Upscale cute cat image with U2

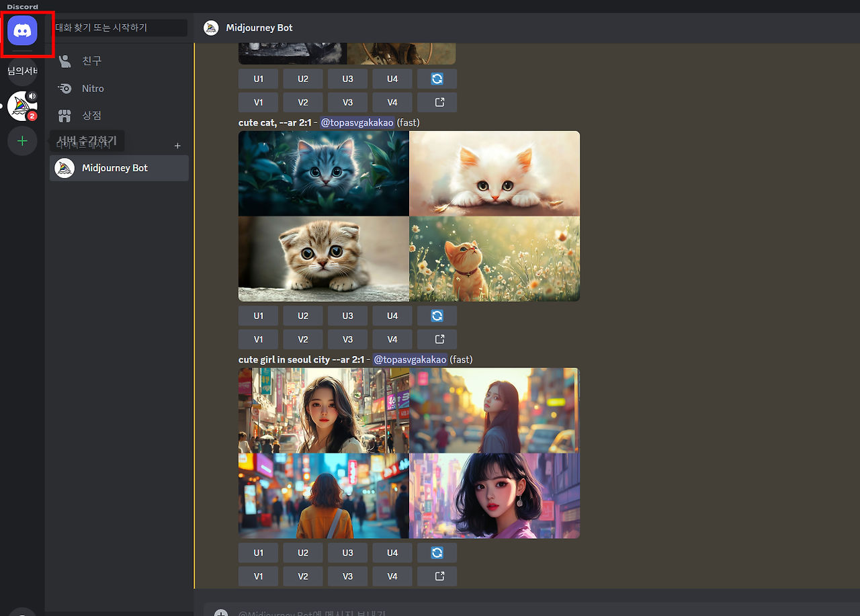pos(303,316)
